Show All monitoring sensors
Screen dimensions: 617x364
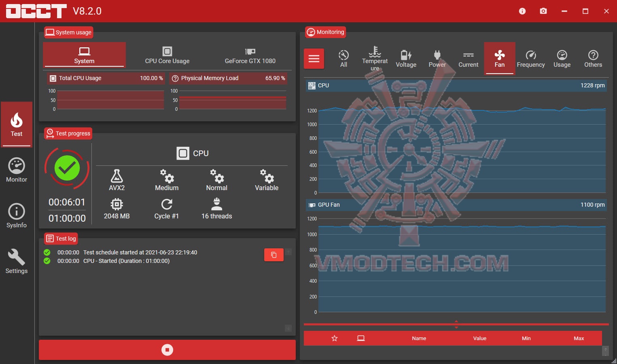(343, 59)
